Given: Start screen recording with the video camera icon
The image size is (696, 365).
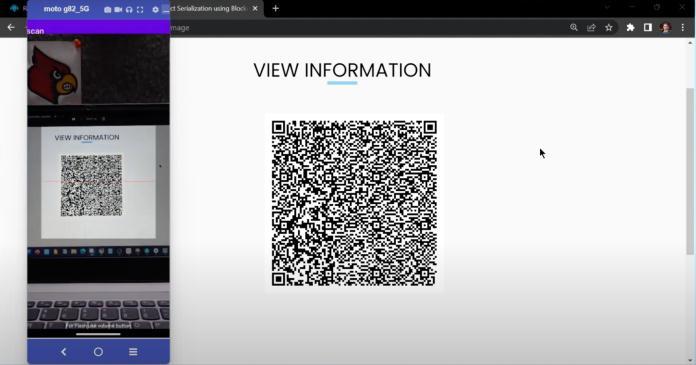Looking at the screenshot, I should click(x=118, y=9).
